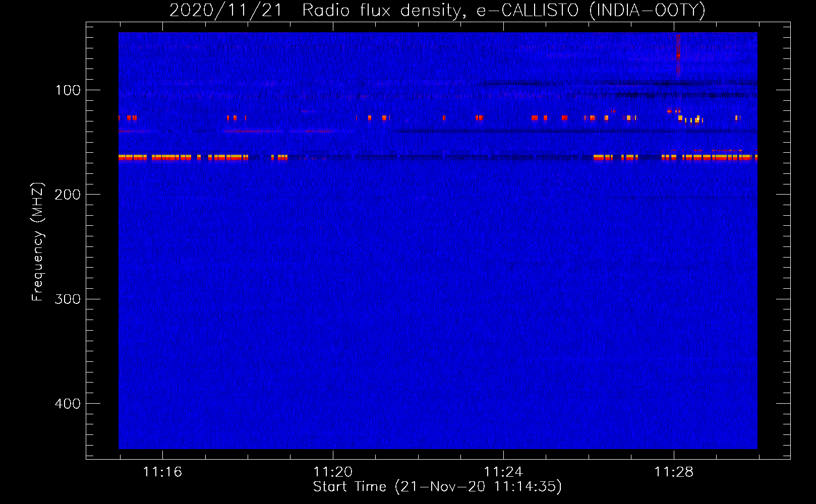Click the 400 frequency tick label
This screenshot has width=816, height=504.
(68, 404)
